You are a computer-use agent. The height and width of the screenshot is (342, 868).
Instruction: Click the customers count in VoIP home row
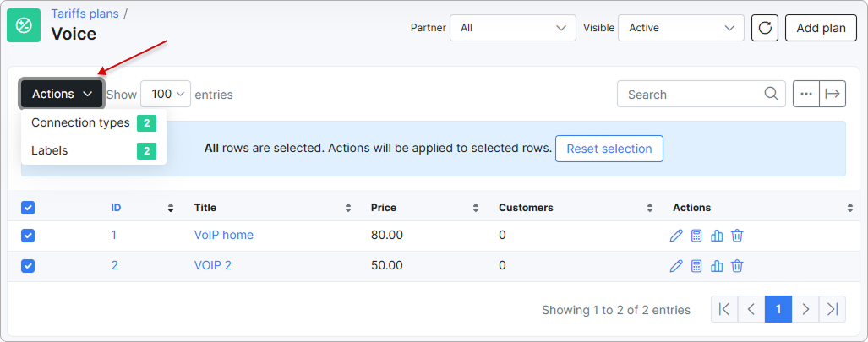click(x=502, y=236)
